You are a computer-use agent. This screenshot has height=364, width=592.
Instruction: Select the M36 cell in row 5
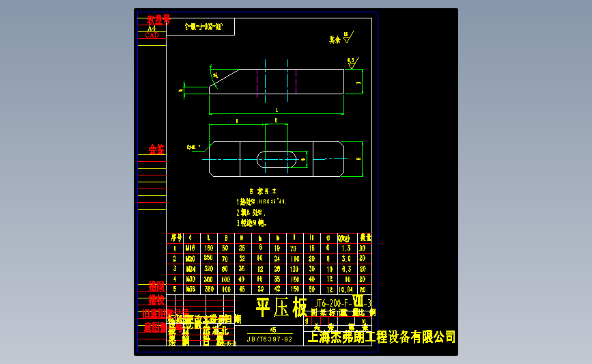coord(191,290)
